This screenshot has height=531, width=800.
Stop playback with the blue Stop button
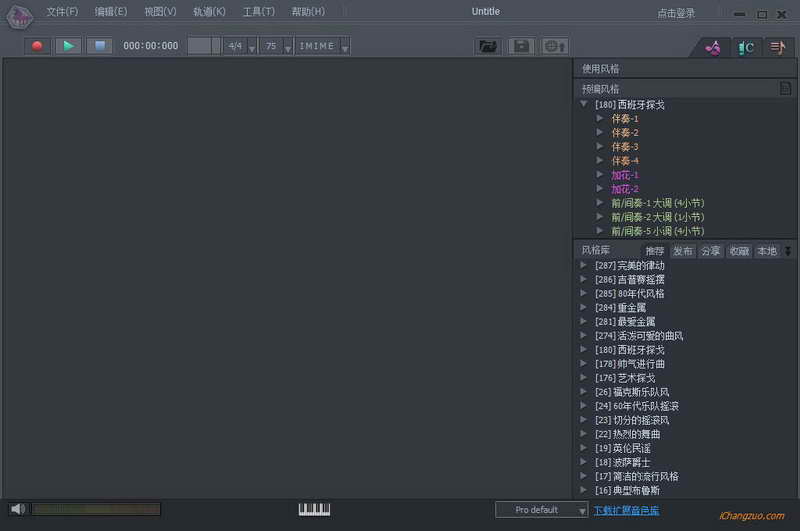coord(99,46)
